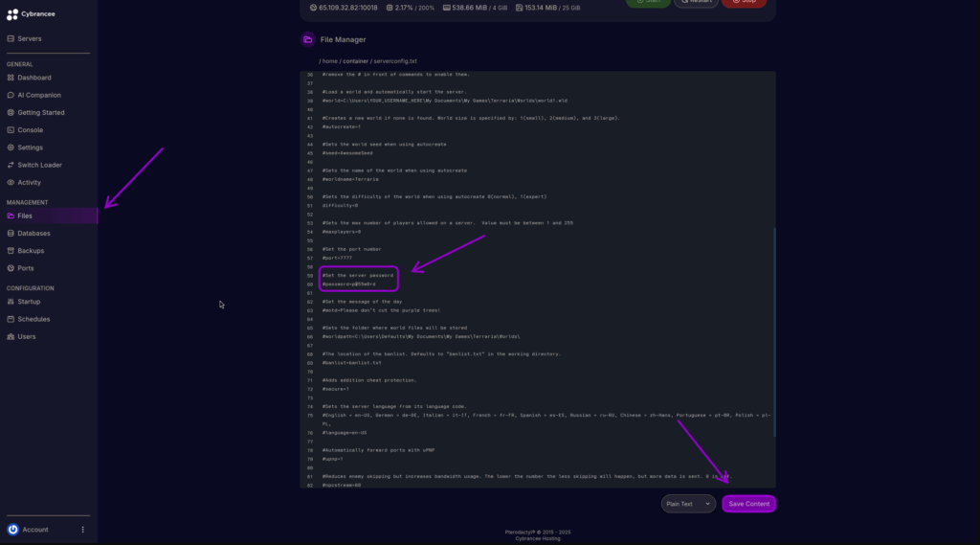Click the File Manager heading
This screenshot has width=980, height=545.
344,39
